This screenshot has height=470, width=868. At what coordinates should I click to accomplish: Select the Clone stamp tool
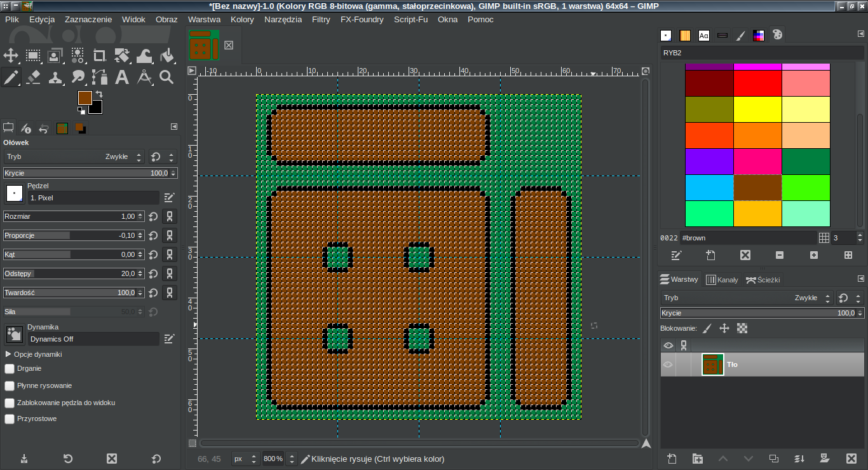(55, 78)
